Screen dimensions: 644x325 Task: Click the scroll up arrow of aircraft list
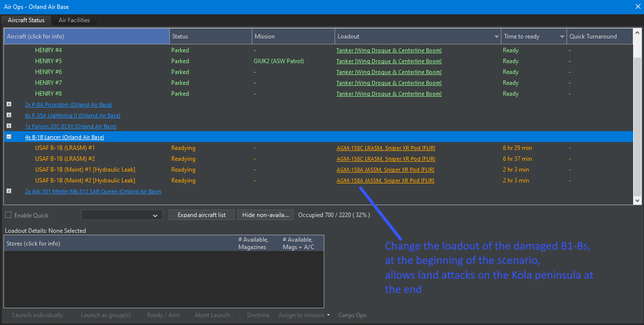click(637, 34)
